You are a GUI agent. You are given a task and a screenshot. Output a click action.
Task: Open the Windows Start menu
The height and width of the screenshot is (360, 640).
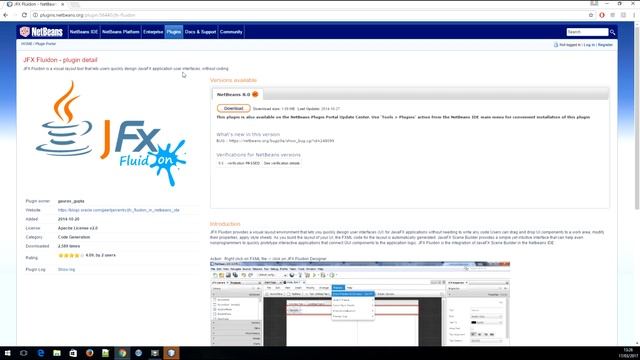pyautogui.click(x=7, y=353)
